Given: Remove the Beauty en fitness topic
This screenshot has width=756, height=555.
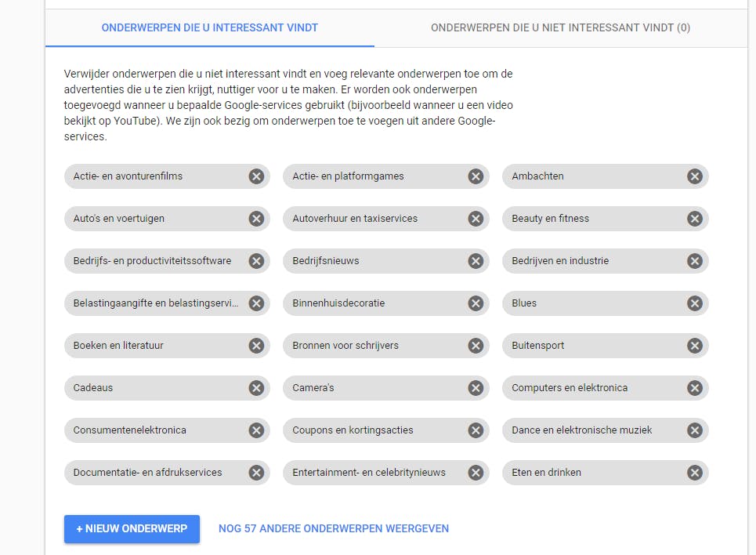Looking at the screenshot, I should [x=694, y=219].
